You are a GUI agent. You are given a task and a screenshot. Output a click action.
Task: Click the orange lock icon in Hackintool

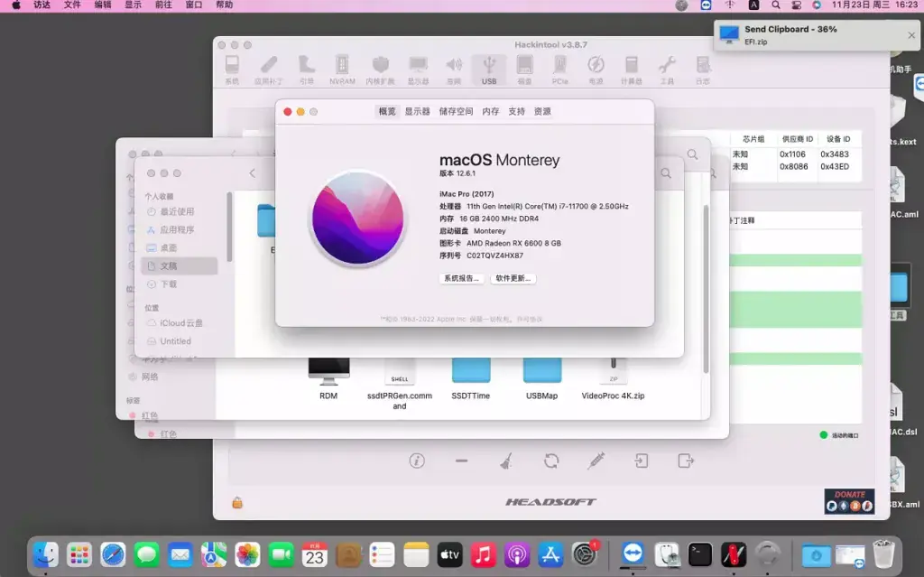[237, 503]
